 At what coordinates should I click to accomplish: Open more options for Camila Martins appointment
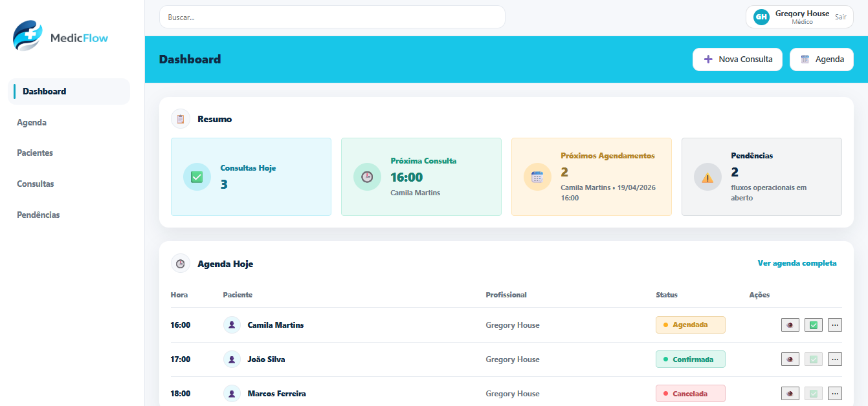pyautogui.click(x=834, y=325)
